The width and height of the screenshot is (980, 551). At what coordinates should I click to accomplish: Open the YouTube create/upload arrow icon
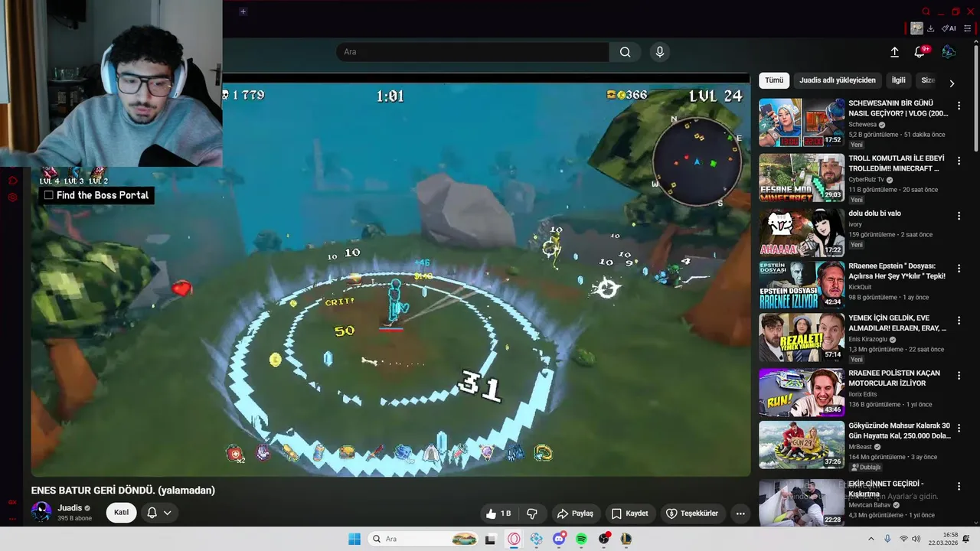(x=894, y=52)
